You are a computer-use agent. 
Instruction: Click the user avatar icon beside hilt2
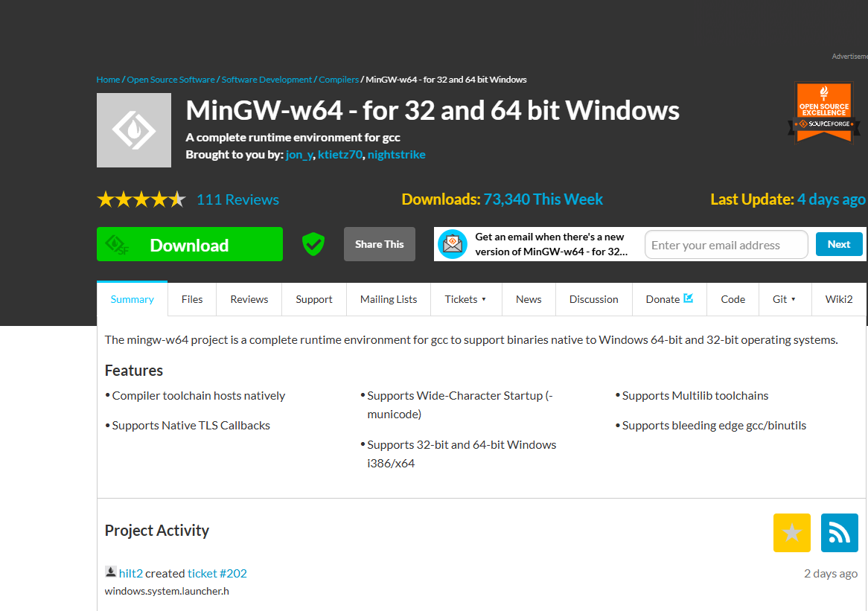pyautogui.click(x=111, y=572)
